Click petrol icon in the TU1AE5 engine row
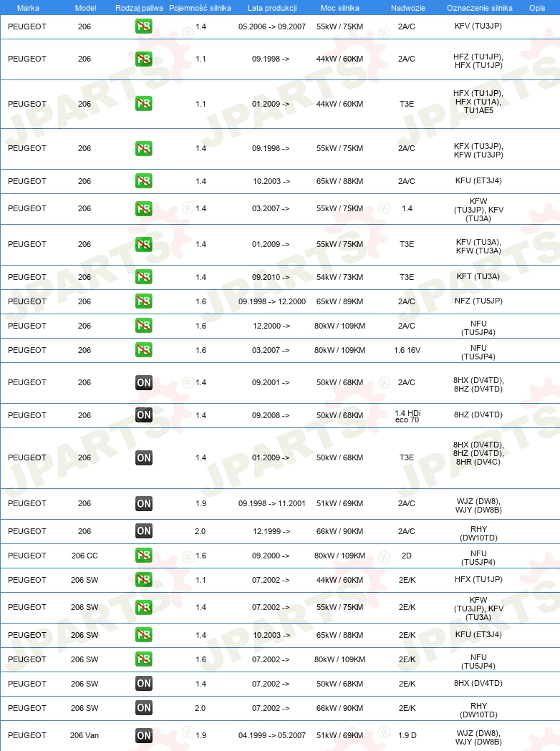The height and width of the screenshot is (751, 560). point(144,104)
